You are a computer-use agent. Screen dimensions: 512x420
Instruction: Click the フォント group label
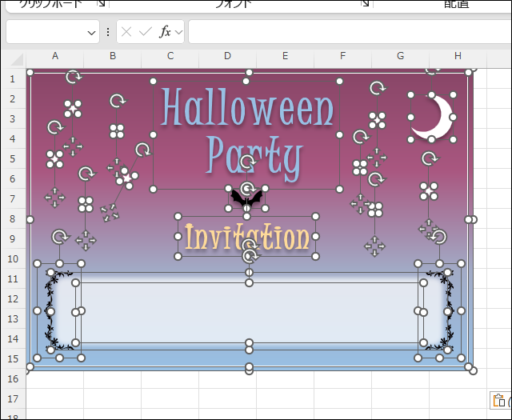coord(234,4)
